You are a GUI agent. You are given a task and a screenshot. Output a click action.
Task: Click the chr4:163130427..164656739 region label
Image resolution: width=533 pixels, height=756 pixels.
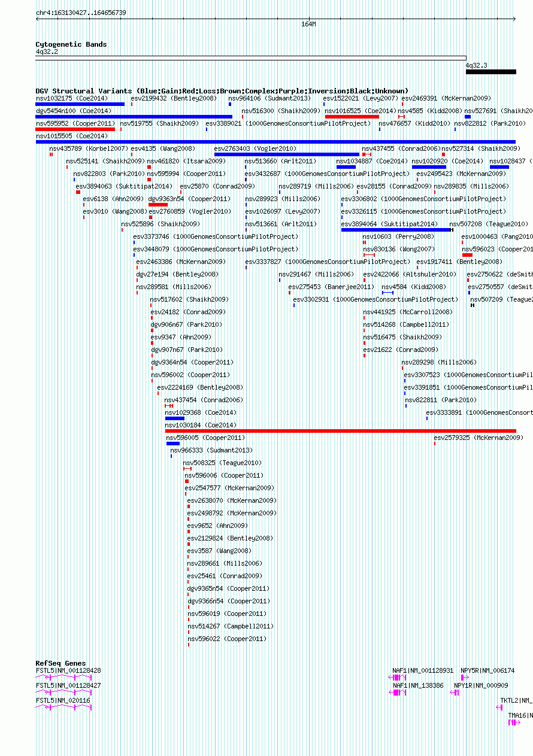coord(81,13)
